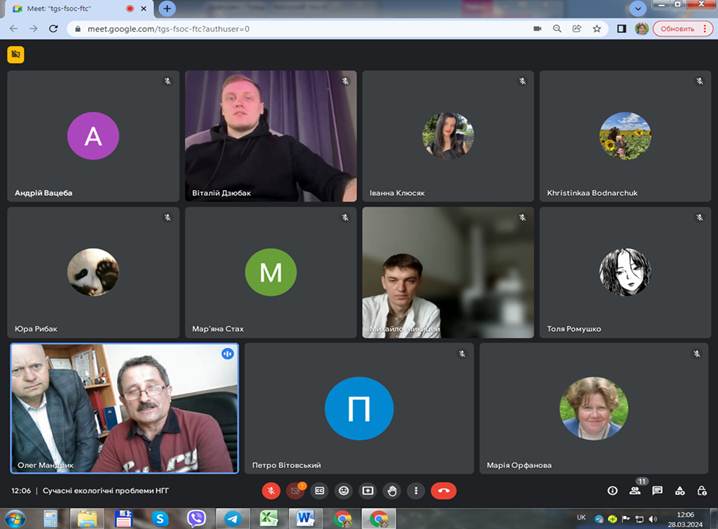The image size is (718, 529).
Task: Open the activities icon
Action: (x=680, y=491)
